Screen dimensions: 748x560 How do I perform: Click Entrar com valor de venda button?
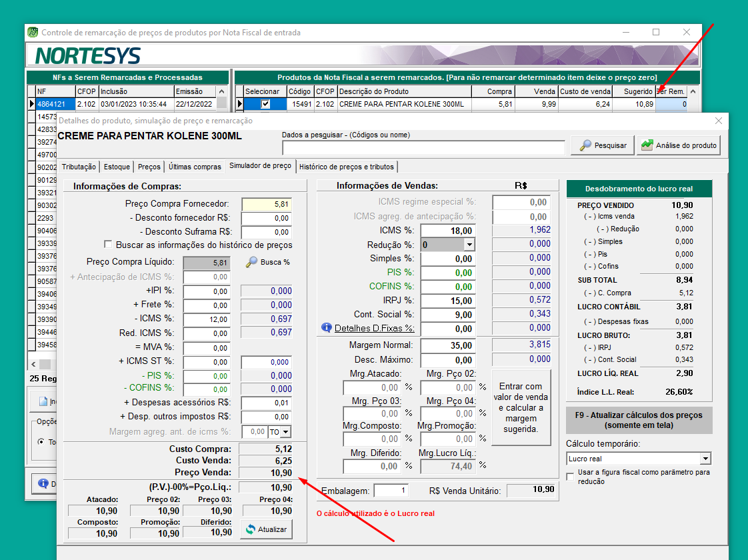coord(521,407)
